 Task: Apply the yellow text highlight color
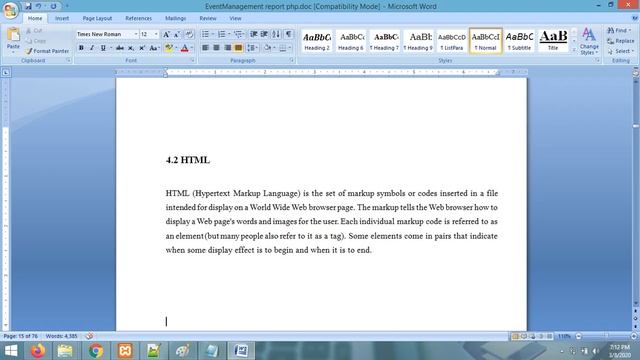point(169,48)
